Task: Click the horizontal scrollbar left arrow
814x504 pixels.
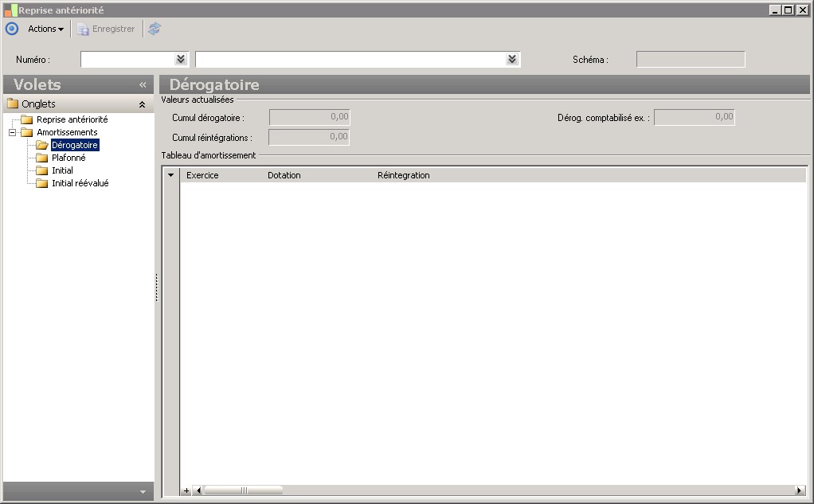Action: [198, 490]
